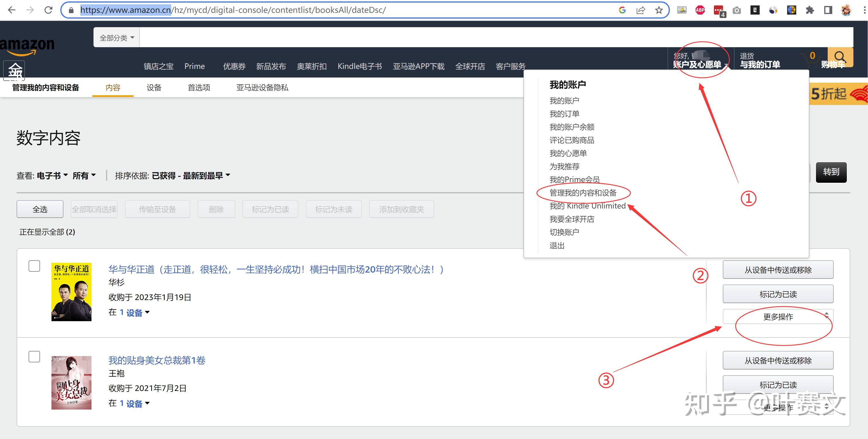The width and height of the screenshot is (868, 439).
Task: Select 管理我的内容和设备 in account menu
Action: (583, 193)
